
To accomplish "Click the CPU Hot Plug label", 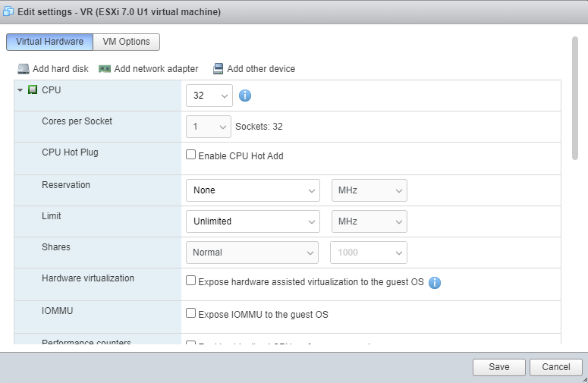I will point(70,152).
